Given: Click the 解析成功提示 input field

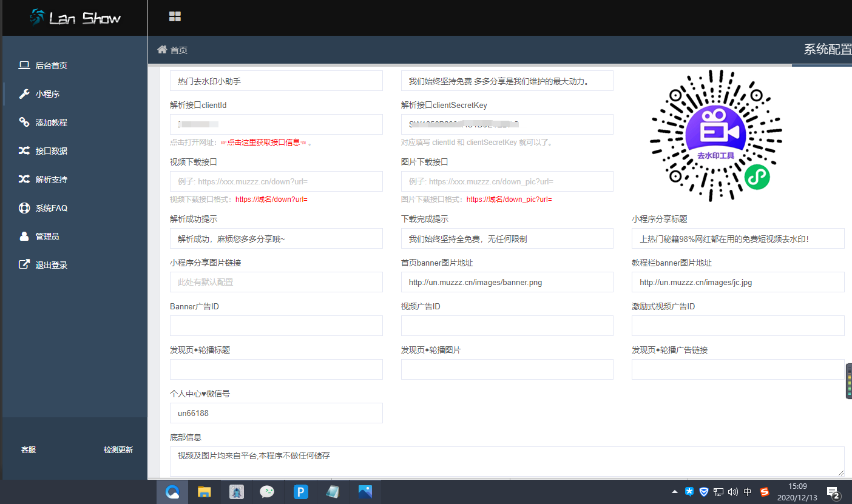Looking at the screenshot, I should 276,238.
